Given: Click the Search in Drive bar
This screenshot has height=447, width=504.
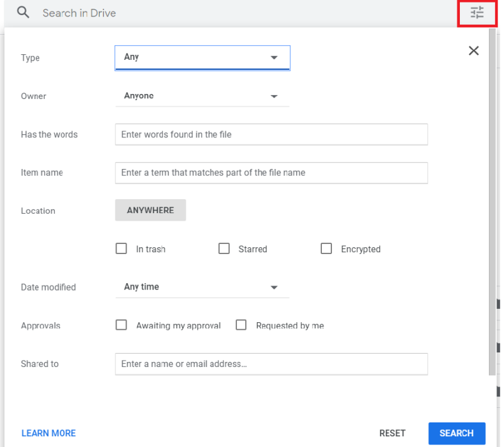Looking at the screenshot, I should (x=189, y=13).
